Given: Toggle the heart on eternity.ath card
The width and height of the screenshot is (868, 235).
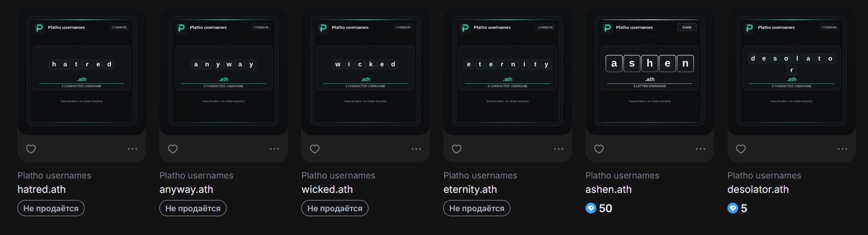Looking at the screenshot, I should (x=457, y=149).
